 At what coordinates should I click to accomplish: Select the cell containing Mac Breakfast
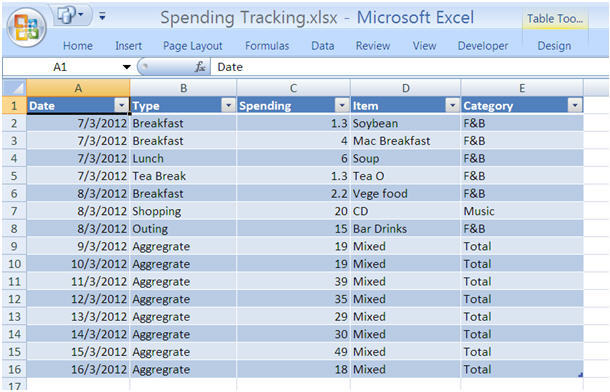coord(406,141)
